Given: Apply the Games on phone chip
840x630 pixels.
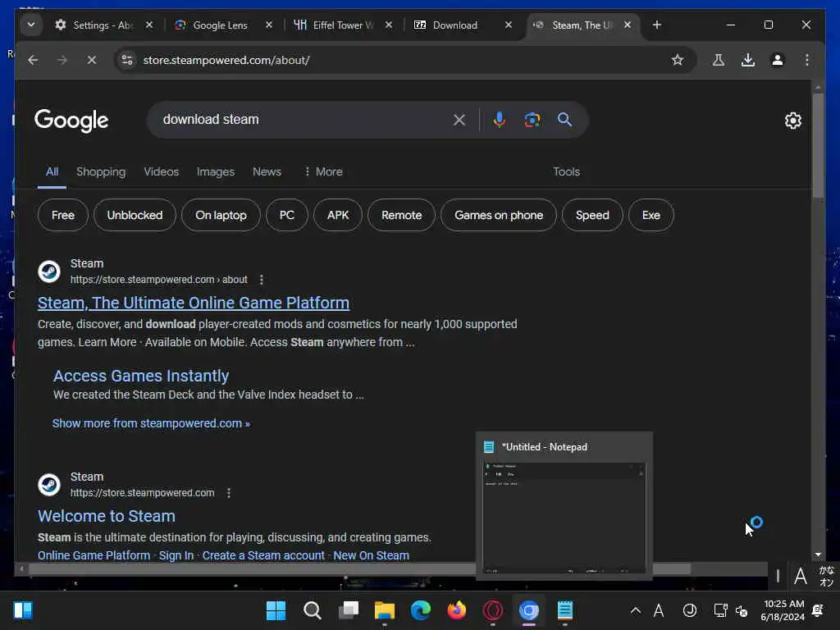Looking at the screenshot, I should (498, 216).
